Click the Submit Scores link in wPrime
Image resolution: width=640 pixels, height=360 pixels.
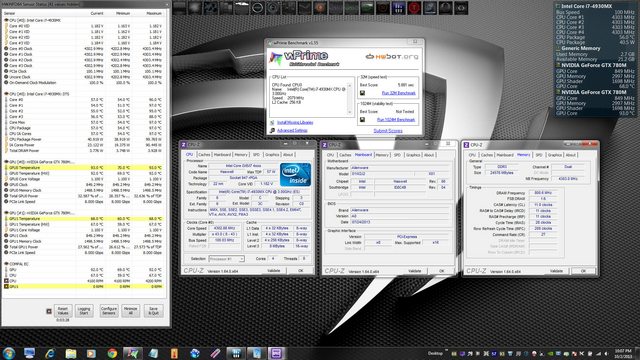tap(388, 131)
